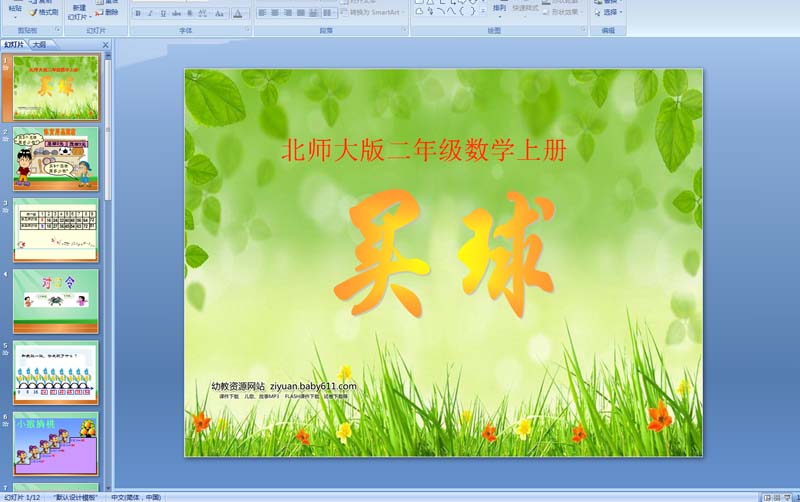
Task: Select arc shape in shapes gallery
Action: 440,11
